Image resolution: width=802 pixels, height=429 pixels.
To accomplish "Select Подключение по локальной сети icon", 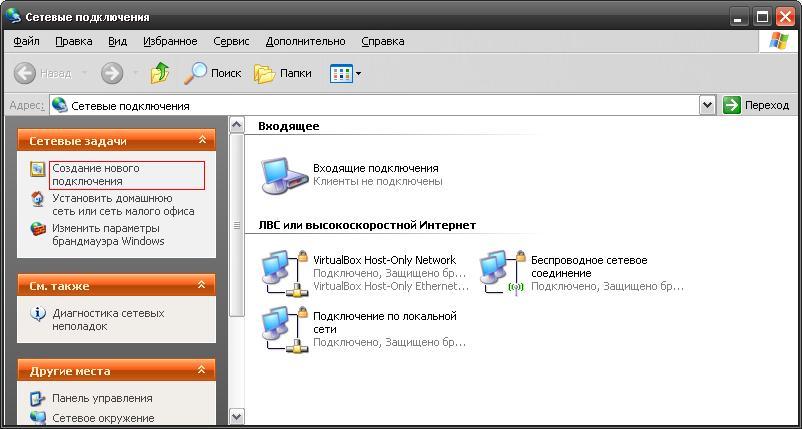I will (x=284, y=330).
